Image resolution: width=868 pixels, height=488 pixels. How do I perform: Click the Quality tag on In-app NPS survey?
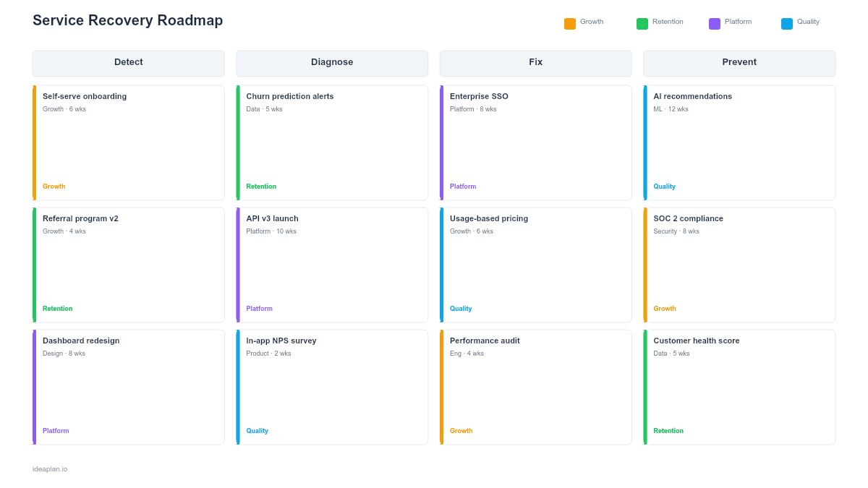coord(257,430)
